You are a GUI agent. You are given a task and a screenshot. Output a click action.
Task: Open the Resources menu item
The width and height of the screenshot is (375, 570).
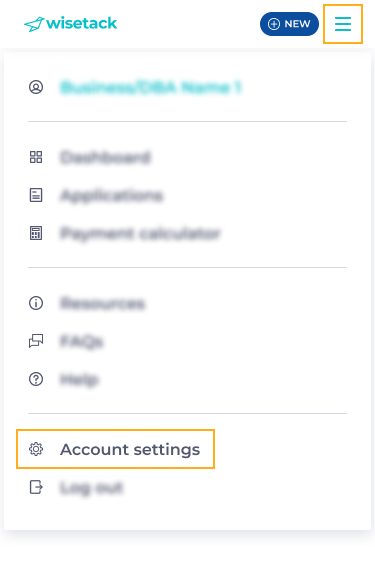[102, 303]
